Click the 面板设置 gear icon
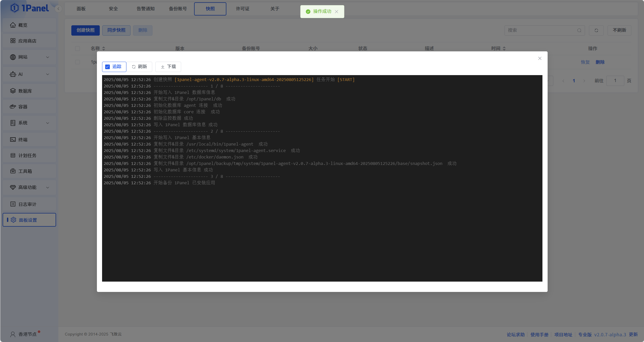This screenshot has height=342, width=644. [13, 220]
